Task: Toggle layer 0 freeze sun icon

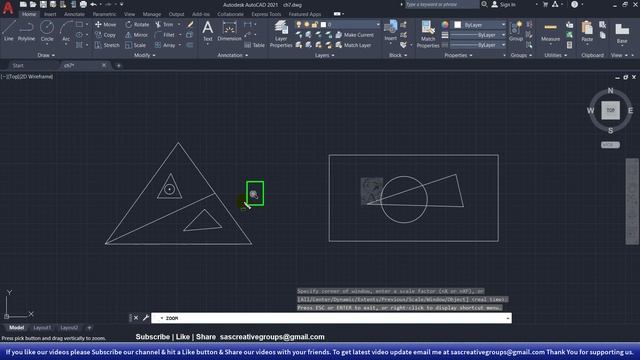Action: [x=307, y=24]
